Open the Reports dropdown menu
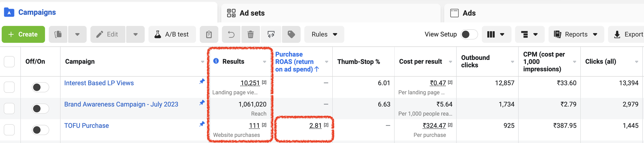644x143 pixels. pos(576,34)
